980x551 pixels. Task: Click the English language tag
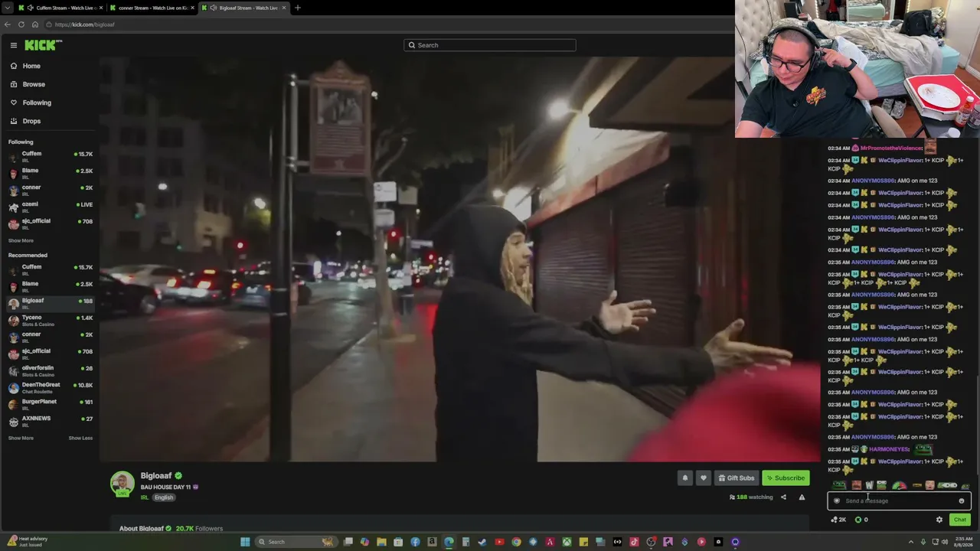(163, 497)
